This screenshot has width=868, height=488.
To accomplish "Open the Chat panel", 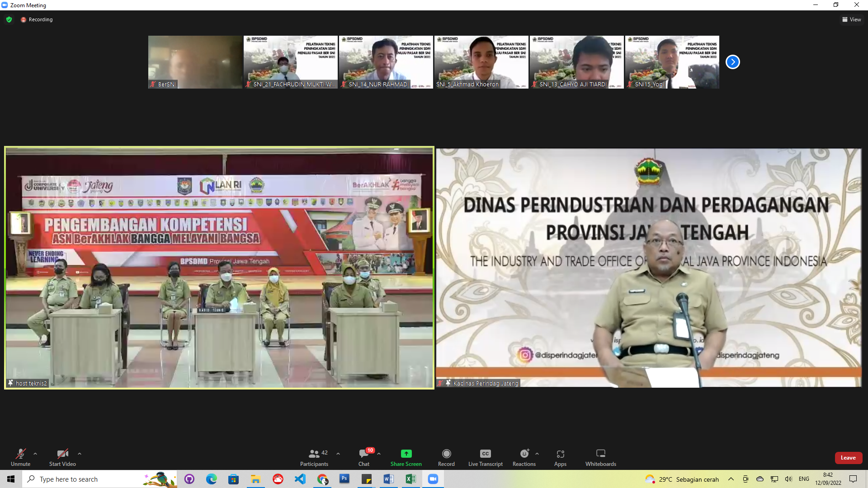I will (364, 457).
